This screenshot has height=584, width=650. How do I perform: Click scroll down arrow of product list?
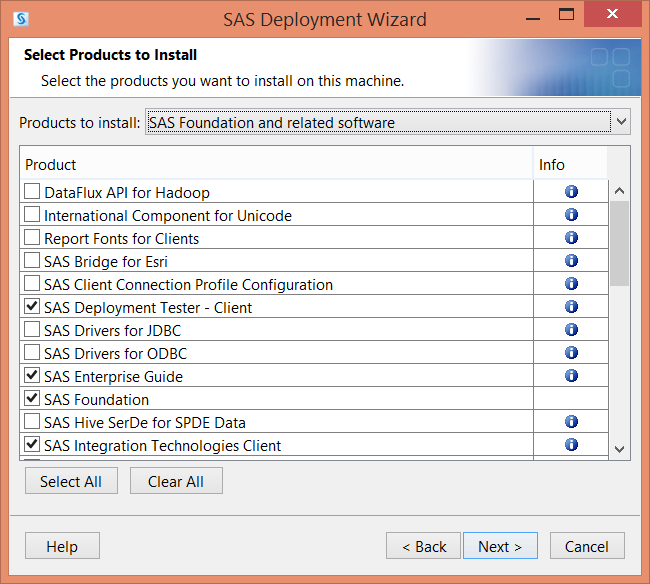[x=619, y=449]
